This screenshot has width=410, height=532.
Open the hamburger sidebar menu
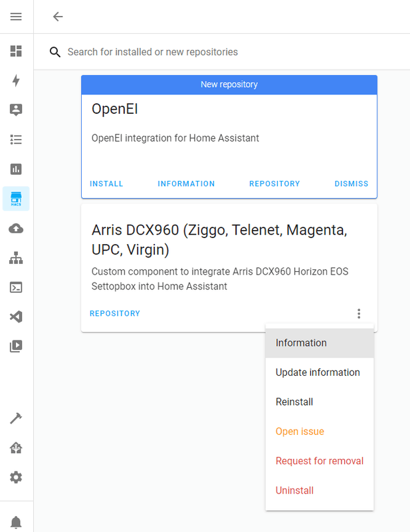16,16
